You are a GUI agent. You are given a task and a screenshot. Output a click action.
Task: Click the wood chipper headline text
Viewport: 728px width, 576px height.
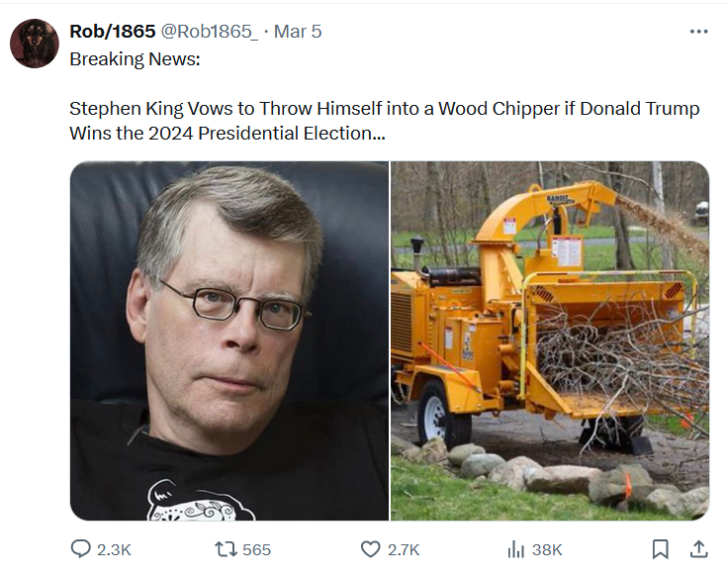384,109
